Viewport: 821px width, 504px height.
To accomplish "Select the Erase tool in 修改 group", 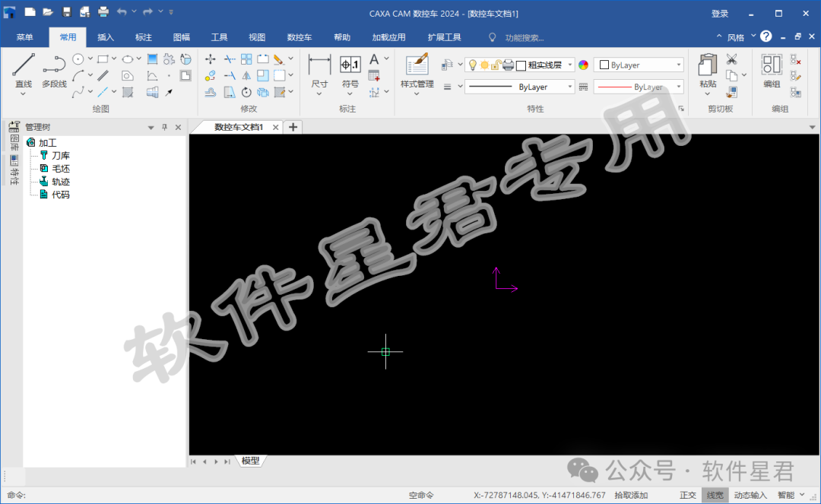I will pyautogui.click(x=279, y=59).
